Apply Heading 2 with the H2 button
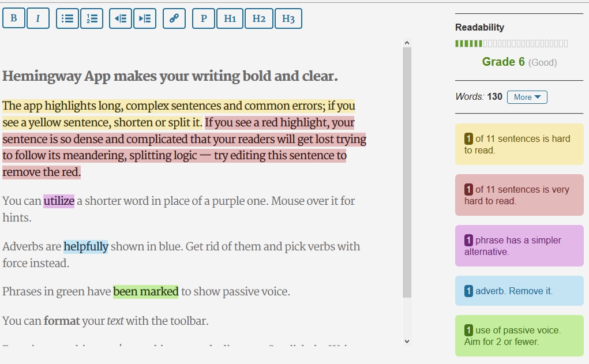The width and height of the screenshot is (589, 364). coord(259,18)
